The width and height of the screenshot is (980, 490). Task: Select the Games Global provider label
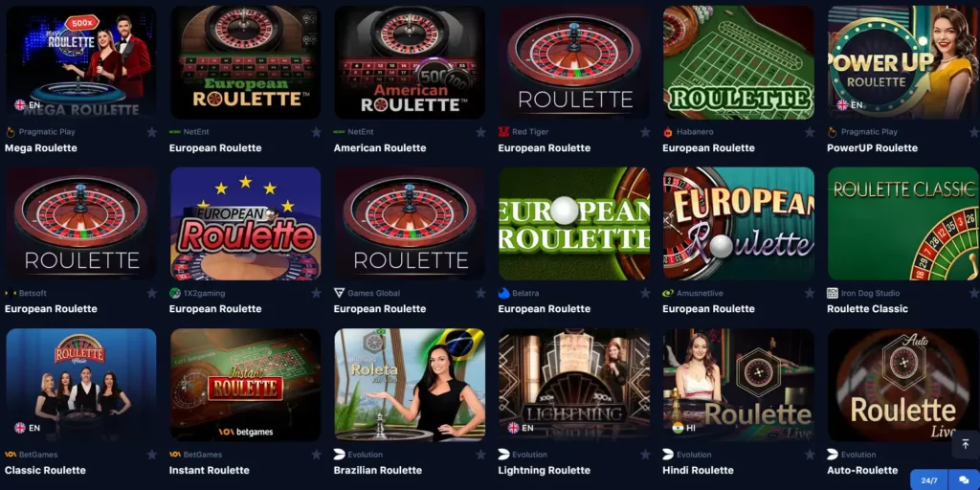374,293
